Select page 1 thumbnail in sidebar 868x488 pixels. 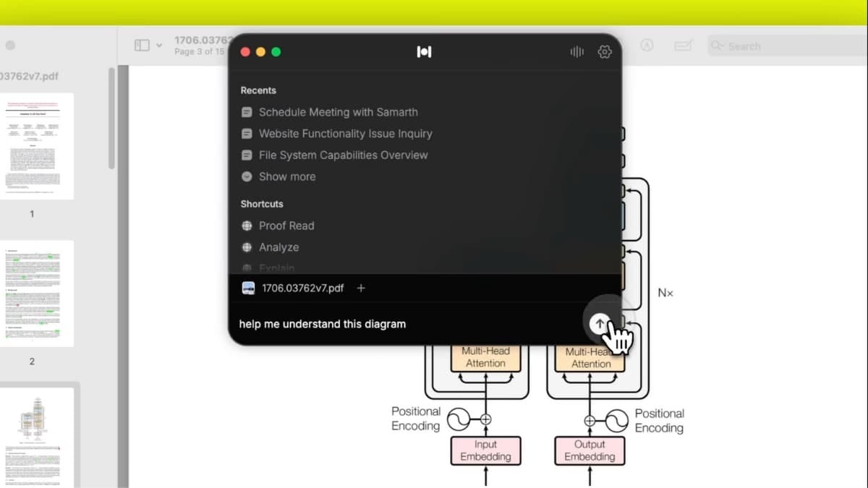pyautogui.click(x=37, y=147)
